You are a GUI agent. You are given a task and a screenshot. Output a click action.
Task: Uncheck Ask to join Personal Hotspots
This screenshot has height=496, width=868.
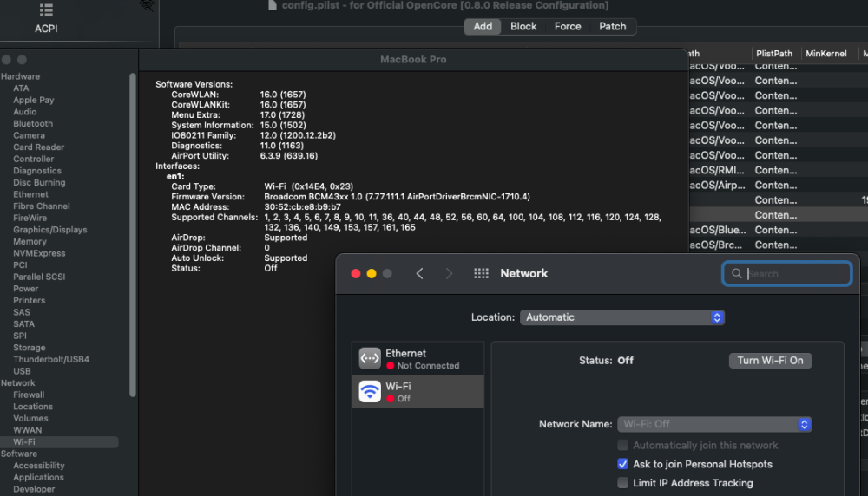pyautogui.click(x=622, y=464)
